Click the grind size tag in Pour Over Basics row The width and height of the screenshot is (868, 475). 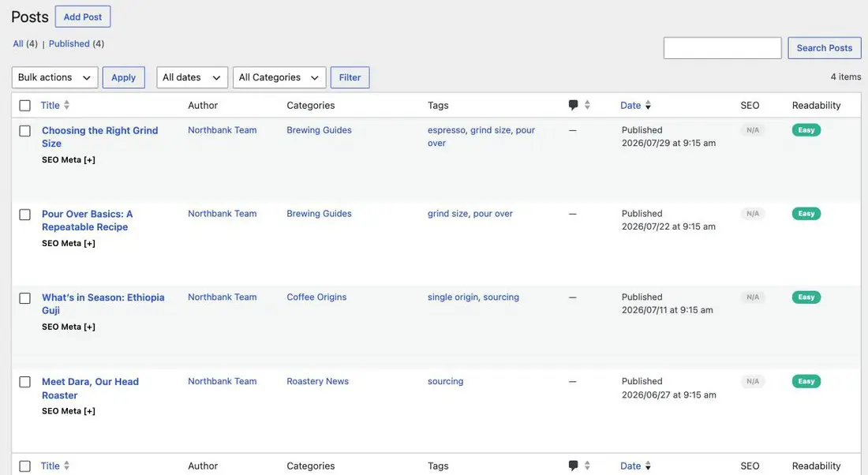point(448,214)
